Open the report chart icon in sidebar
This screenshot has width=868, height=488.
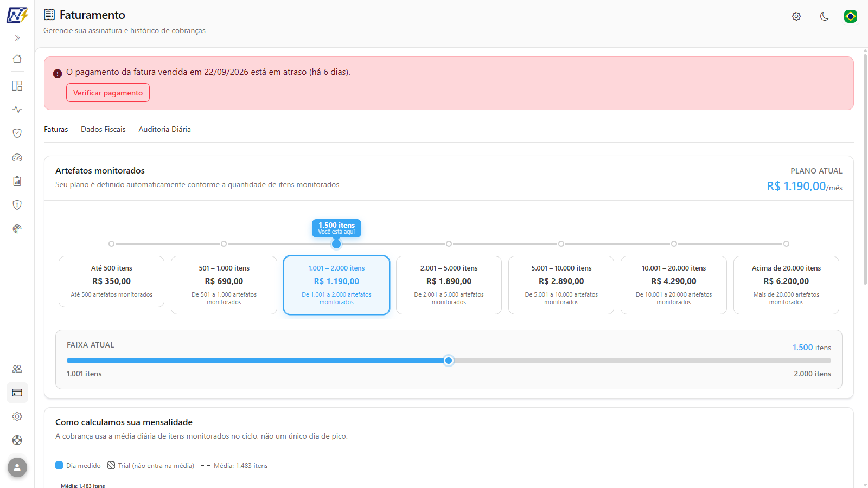(17, 181)
